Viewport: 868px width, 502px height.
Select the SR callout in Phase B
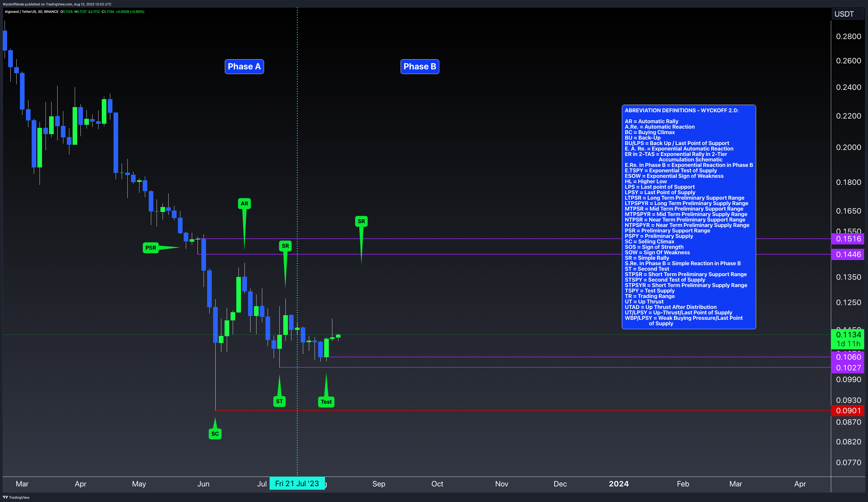[x=361, y=221]
